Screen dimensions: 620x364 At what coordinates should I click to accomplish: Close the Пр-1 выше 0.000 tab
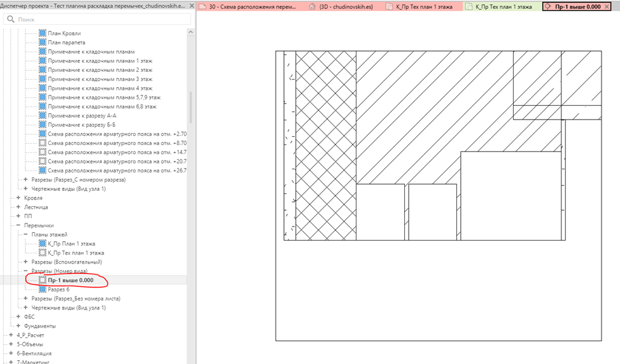pos(607,7)
